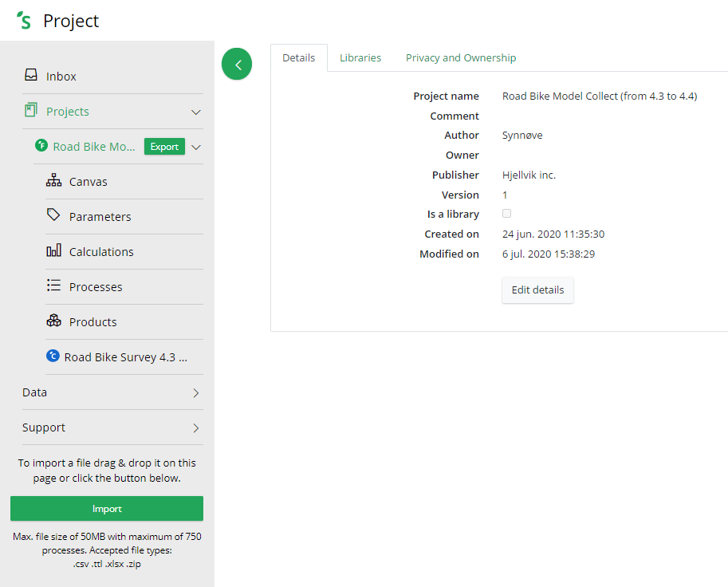Collapse the Projects section chevron
This screenshot has width=728, height=587.
(195, 112)
